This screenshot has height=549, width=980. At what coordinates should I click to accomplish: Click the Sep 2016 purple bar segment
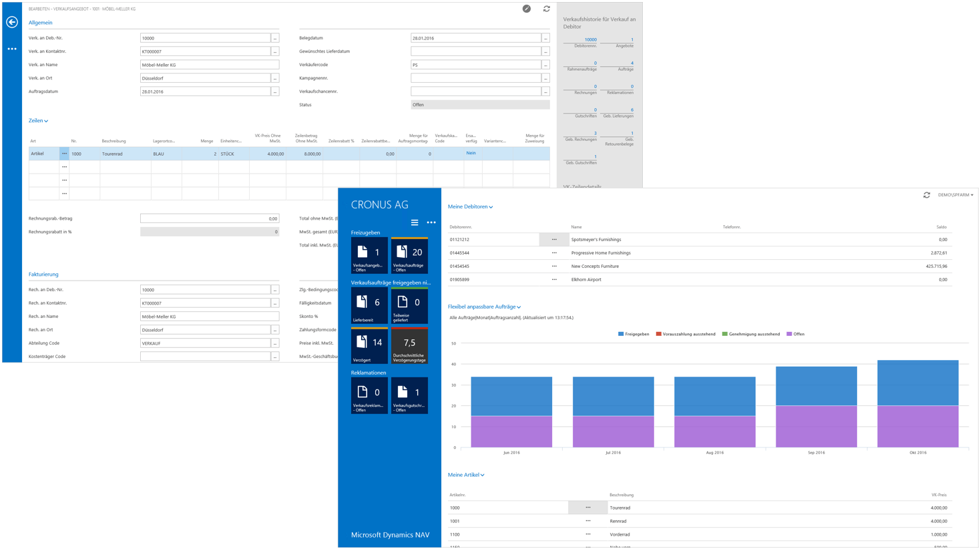(x=816, y=426)
